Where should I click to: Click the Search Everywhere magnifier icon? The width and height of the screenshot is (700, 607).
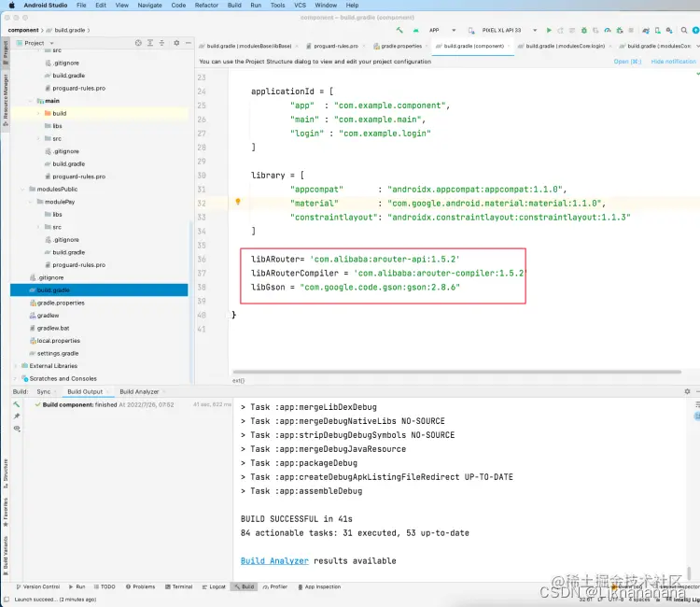pyautogui.click(x=684, y=31)
